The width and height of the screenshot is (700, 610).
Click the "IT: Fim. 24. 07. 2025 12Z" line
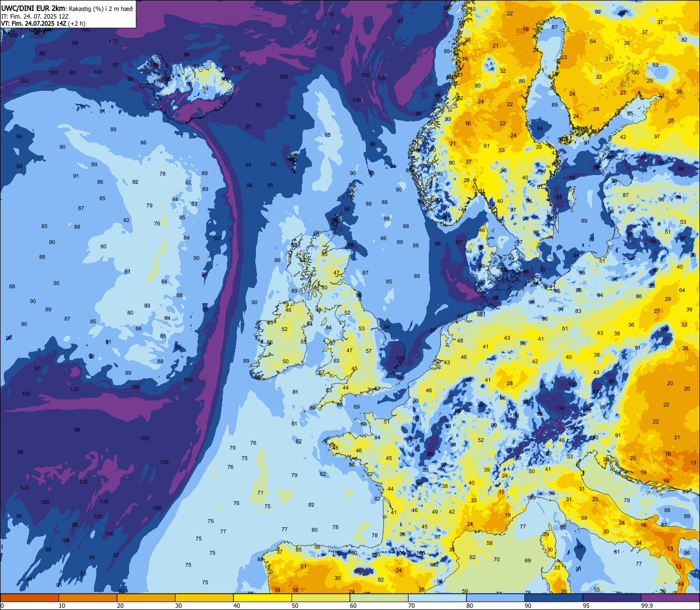[x=34, y=16]
